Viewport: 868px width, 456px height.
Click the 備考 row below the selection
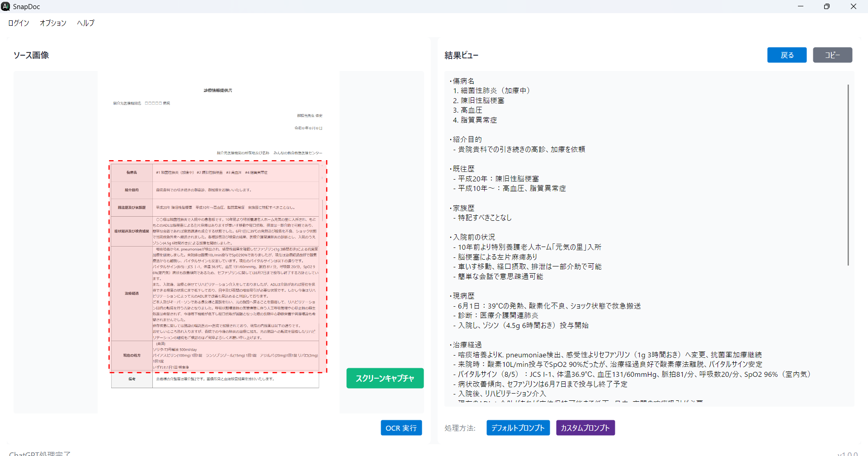tap(215, 379)
